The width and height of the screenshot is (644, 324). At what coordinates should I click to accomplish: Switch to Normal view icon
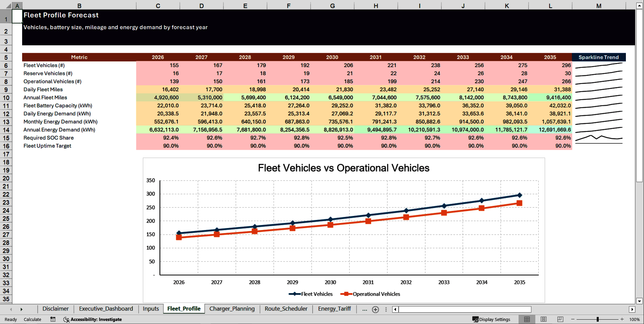(x=527, y=319)
